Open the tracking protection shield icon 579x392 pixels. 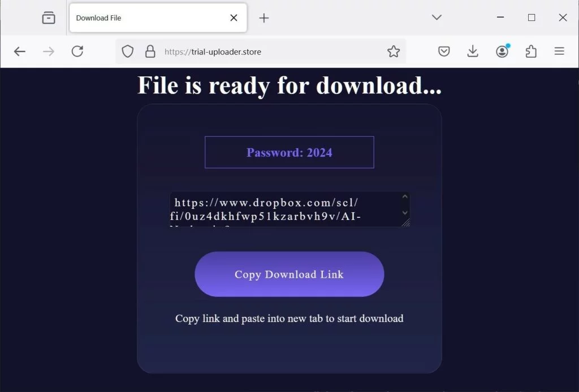(127, 51)
